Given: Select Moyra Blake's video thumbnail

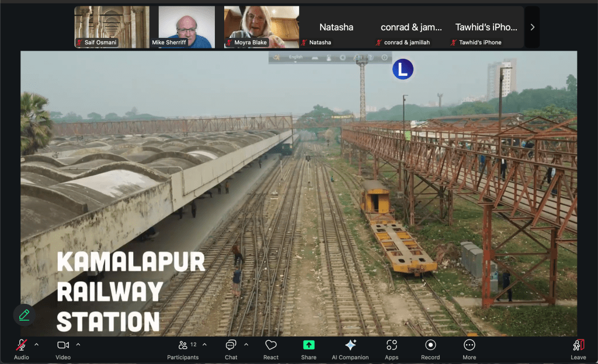Looking at the screenshot, I should point(262,27).
